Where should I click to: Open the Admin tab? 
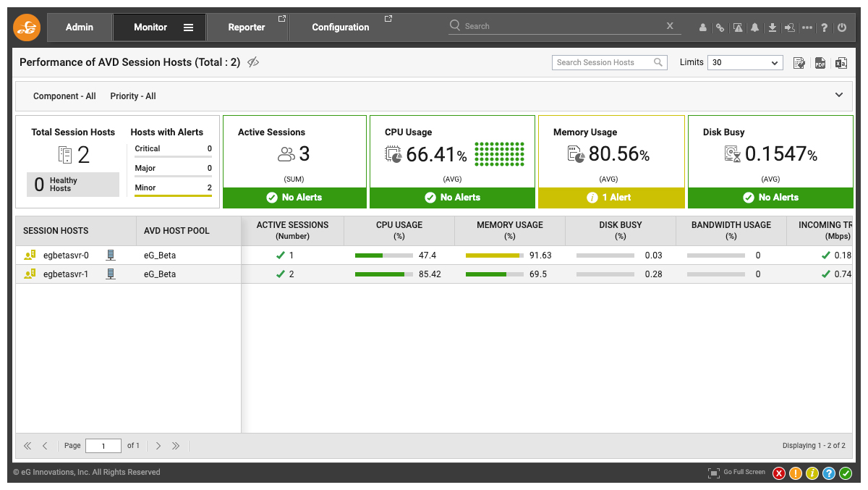coord(80,28)
